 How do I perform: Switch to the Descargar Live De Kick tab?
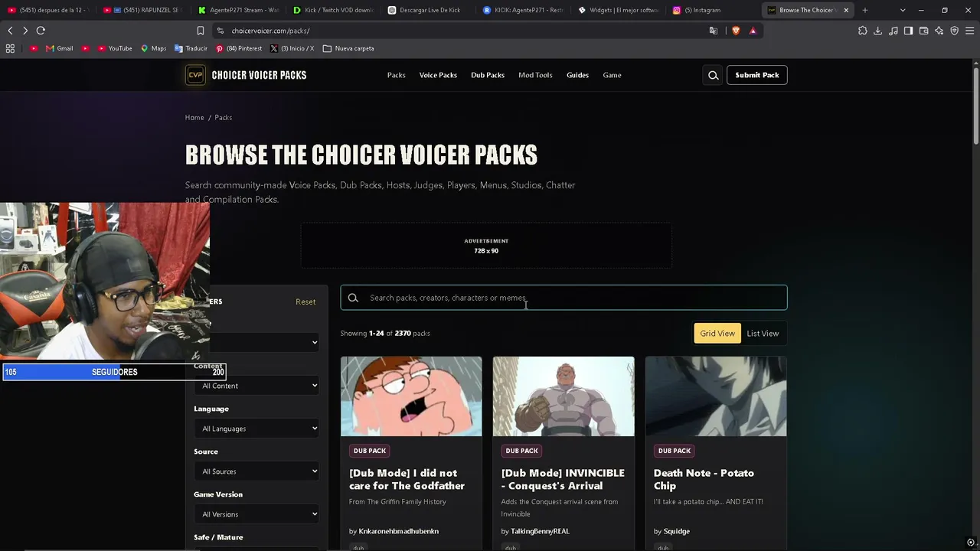tap(428, 10)
